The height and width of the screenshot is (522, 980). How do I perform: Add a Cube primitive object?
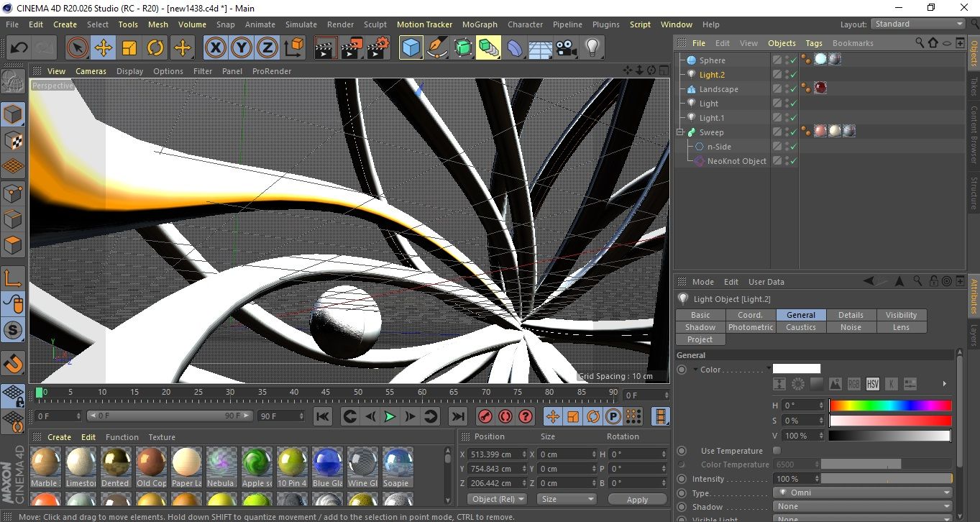pos(411,48)
